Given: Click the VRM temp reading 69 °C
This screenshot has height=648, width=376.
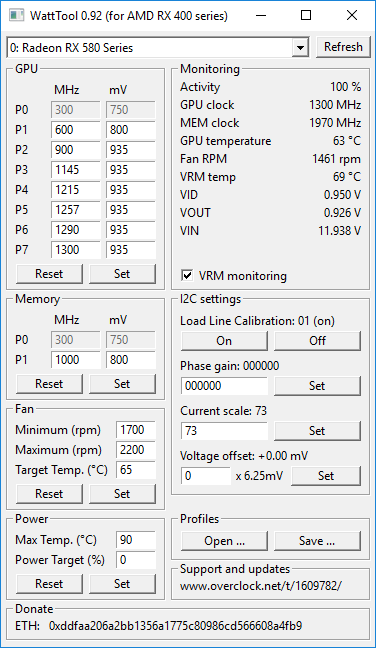Looking at the screenshot, I should pyautogui.click(x=347, y=177).
